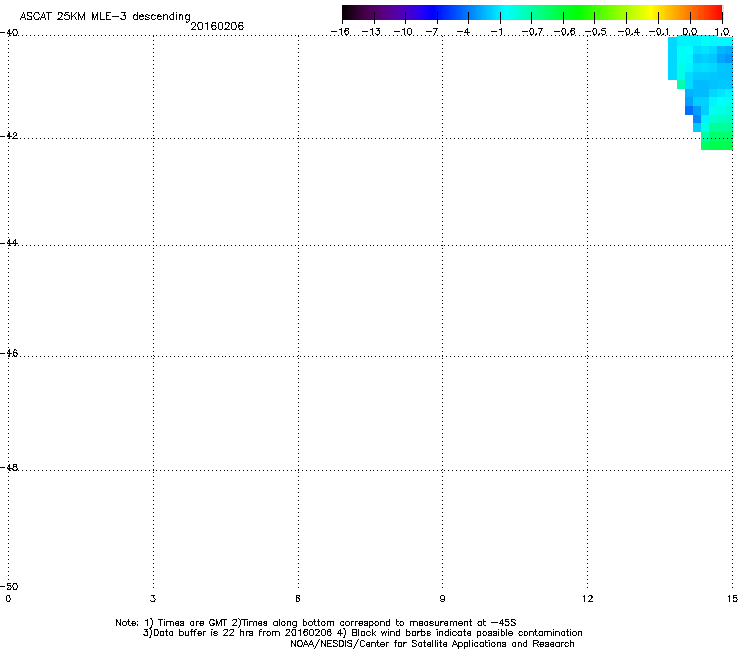Click the "NOAA/NESDIS/Center for Satellite Applications" credit line
The width and height of the screenshot is (740, 650).
(x=432, y=644)
